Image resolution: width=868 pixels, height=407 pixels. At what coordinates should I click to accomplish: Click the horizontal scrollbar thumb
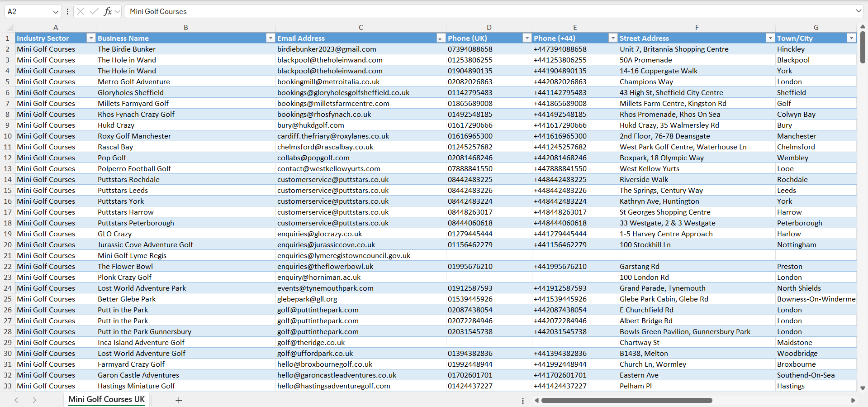click(x=627, y=400)
